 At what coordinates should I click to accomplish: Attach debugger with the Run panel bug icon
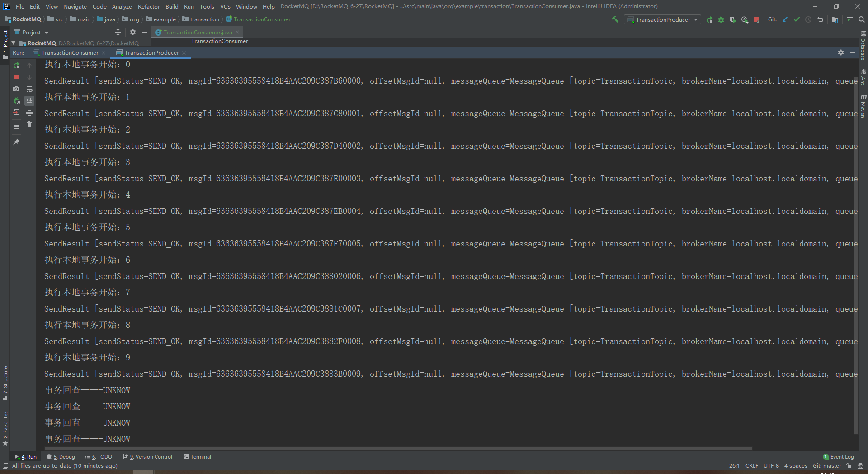click(x=16, y=100)
